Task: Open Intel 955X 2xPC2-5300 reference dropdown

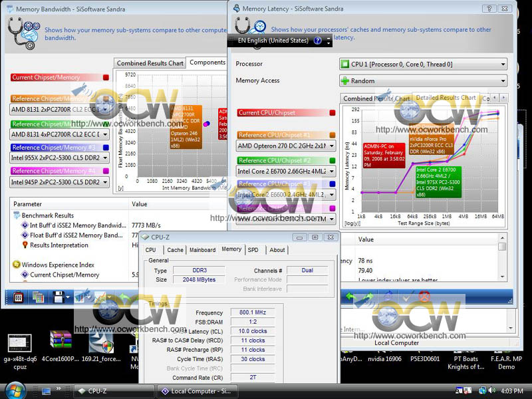Action: (x=59, y=158)
